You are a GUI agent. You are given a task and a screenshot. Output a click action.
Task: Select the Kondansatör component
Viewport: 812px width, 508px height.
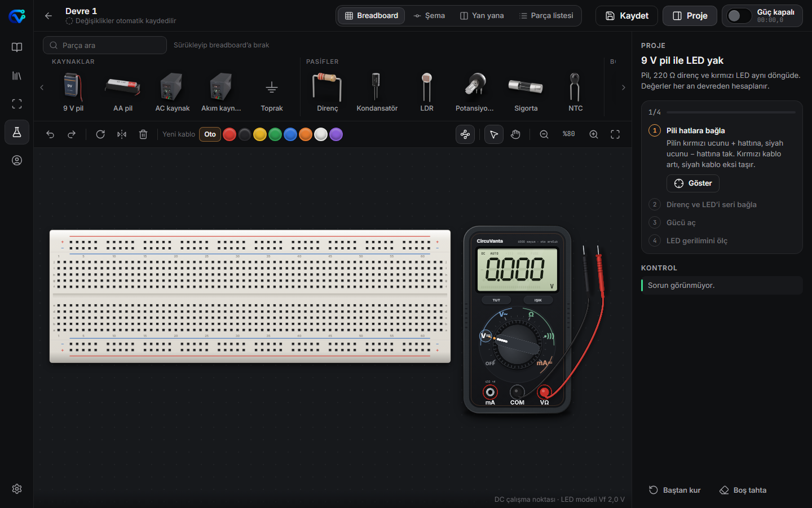pos(377,91)
